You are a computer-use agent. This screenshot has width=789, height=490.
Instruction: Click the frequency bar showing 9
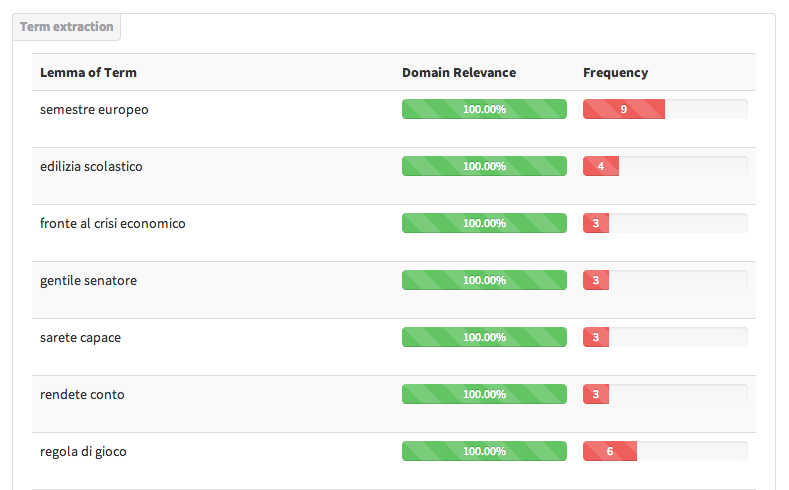click(x=665, y=109)
